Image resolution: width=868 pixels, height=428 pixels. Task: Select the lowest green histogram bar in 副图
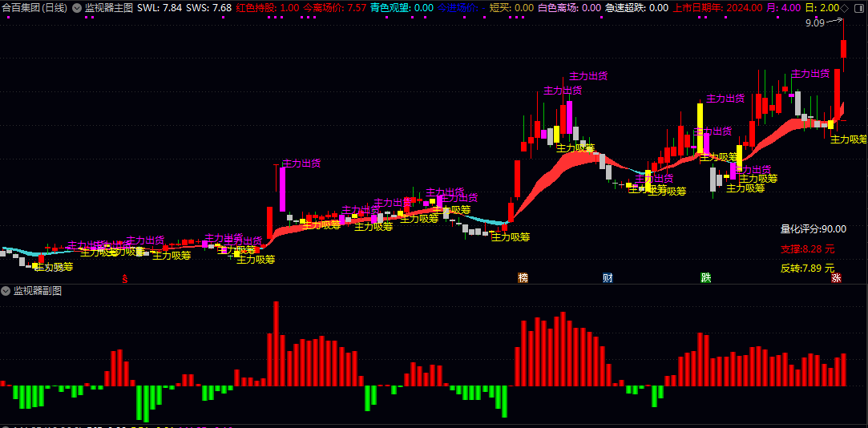coord(146,404)
